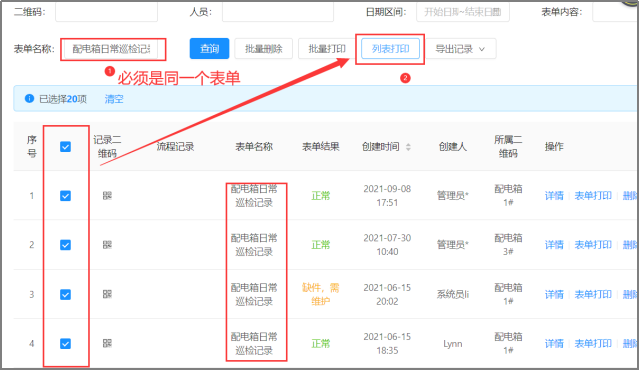Screen dimensions: 640x371
Task: Click the 批量打印 button
Action: 327,49
